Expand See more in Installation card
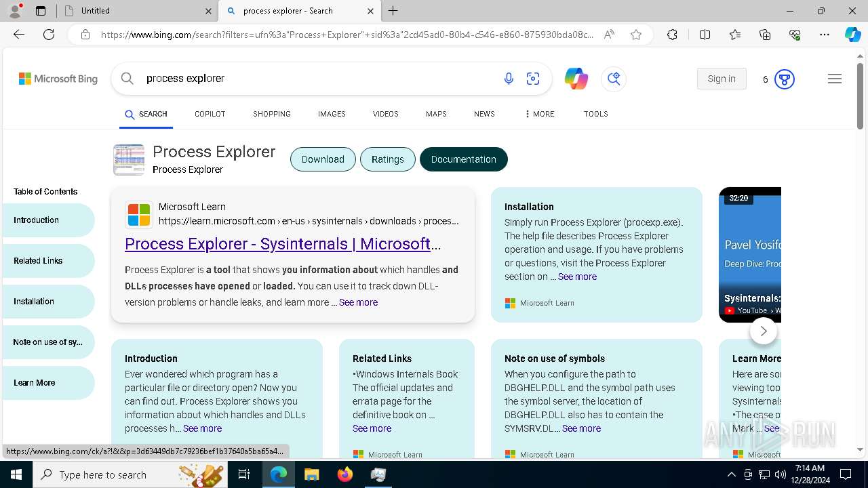Image resolution: width=868 pixels, height=488 pixels. click(577, 277)
